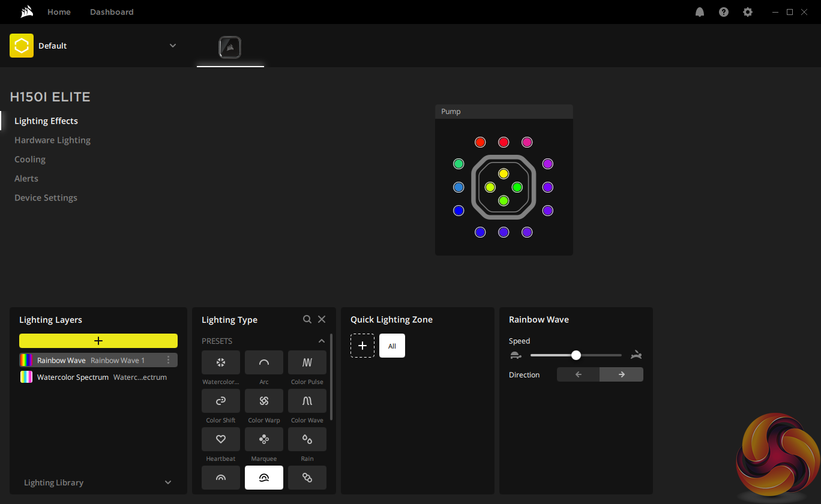Go to the Home tab
821x504 pixels.
point(59,12)
